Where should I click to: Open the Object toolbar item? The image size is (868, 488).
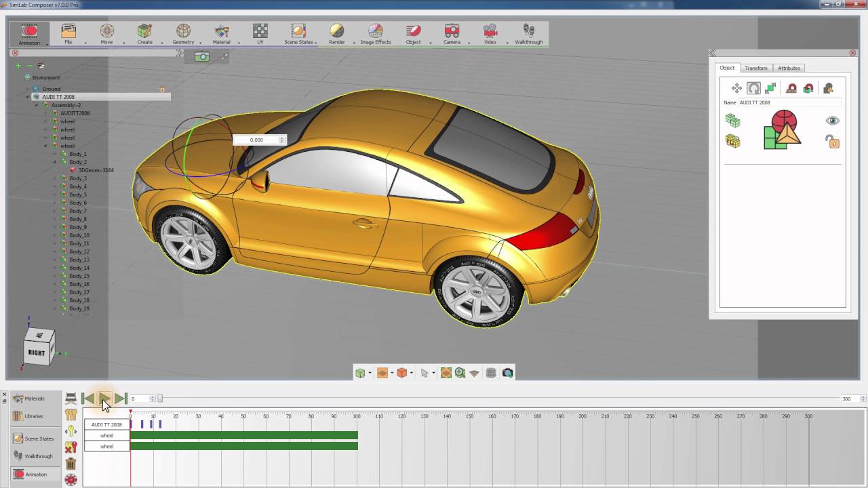coord(413,34)
